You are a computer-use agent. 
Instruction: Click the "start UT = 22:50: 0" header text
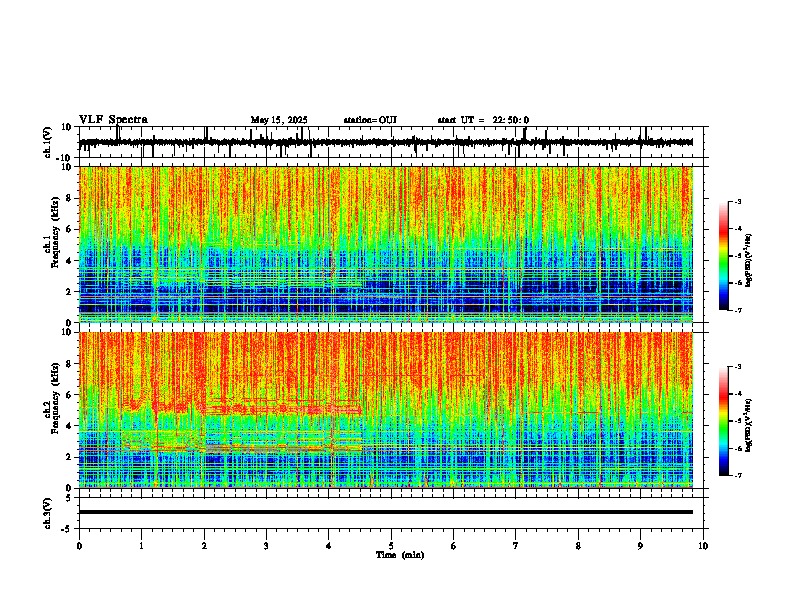tap(483, 120)
